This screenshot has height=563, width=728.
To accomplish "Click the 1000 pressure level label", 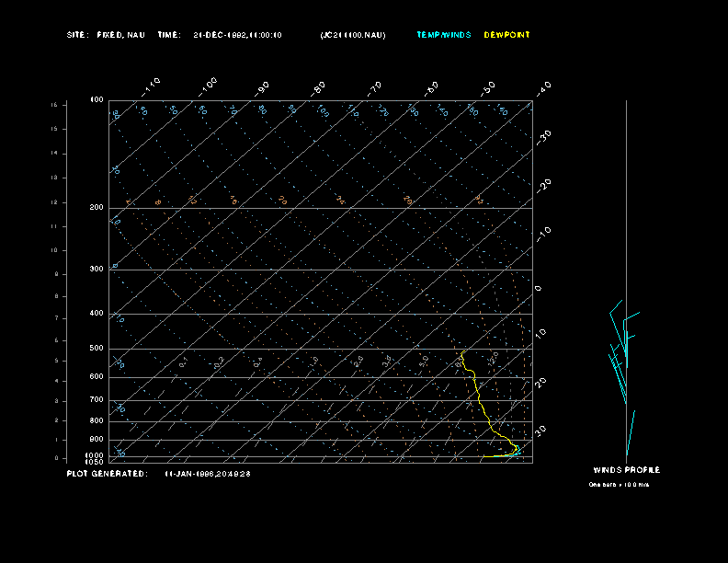I will coord(95,455).
